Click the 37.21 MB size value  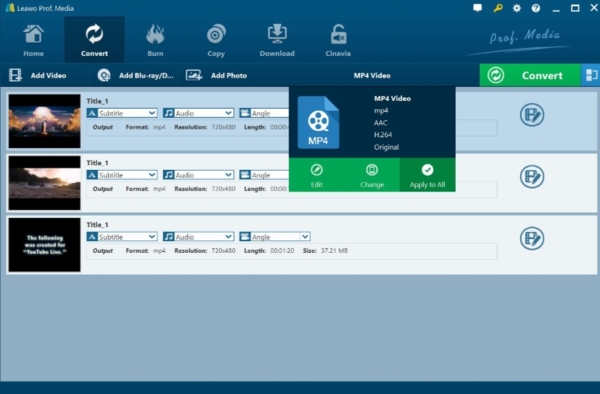[x=334, y=251]
